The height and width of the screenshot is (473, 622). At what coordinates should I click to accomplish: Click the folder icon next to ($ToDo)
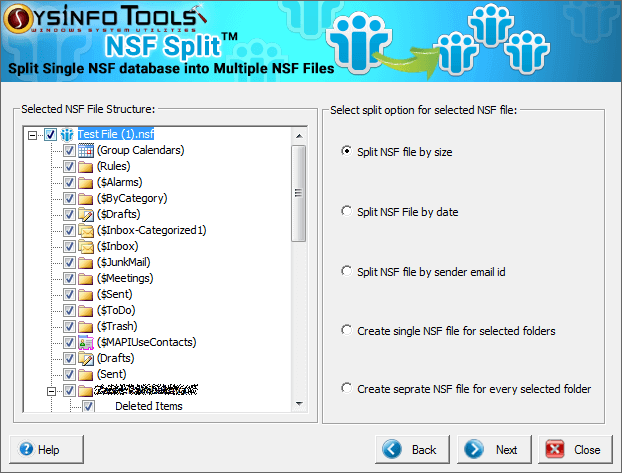coord(85,311)
